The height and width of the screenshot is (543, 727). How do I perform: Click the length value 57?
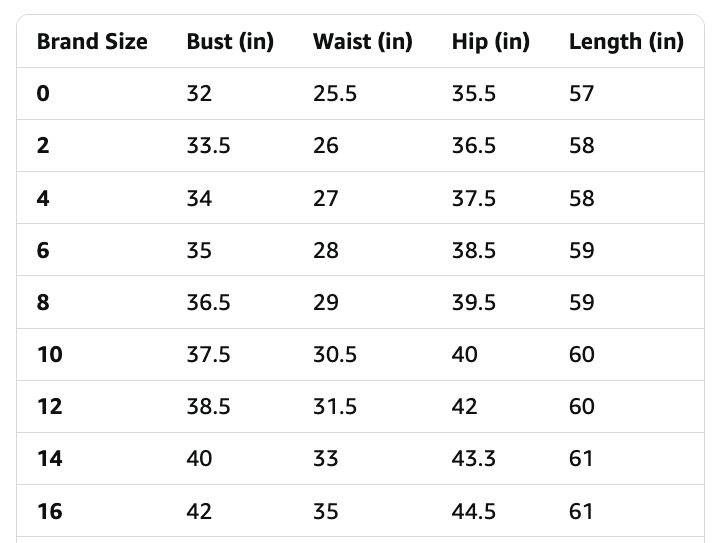[581, 94]
